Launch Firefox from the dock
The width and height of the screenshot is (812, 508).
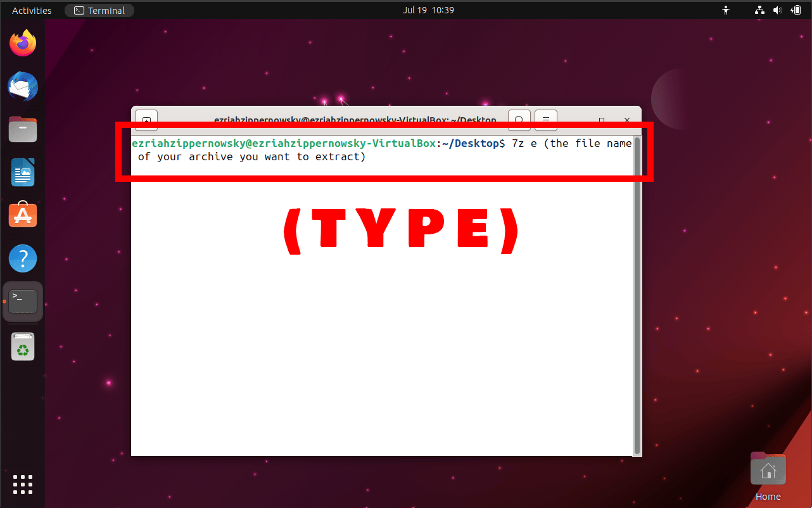click(23, 42)
